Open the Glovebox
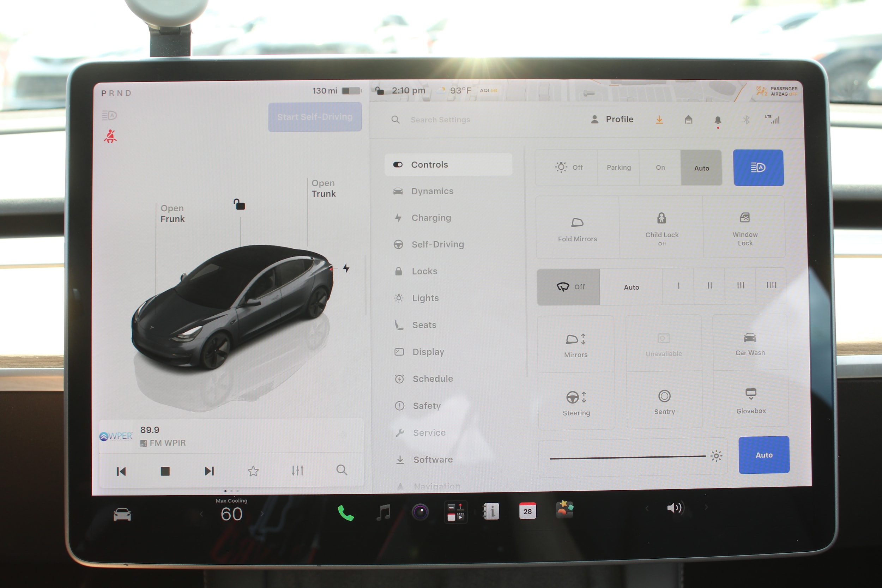The width and height of the screenshot is (882, 588). (751, 400)
